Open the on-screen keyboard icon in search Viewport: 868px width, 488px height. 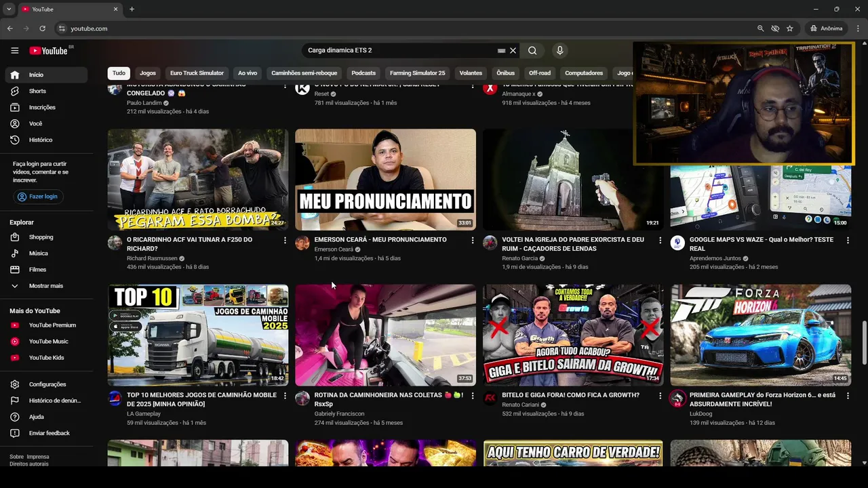click(x=501, y=51)
